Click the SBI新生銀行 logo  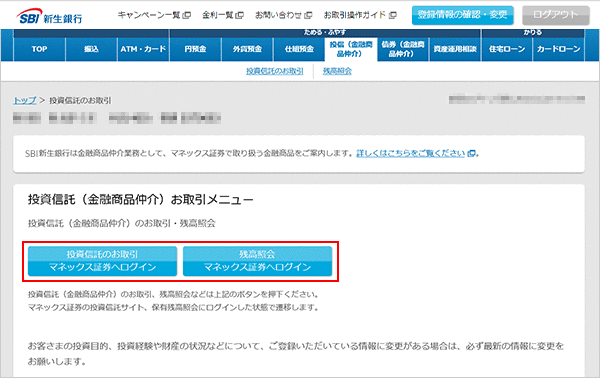tap(49, 17)
